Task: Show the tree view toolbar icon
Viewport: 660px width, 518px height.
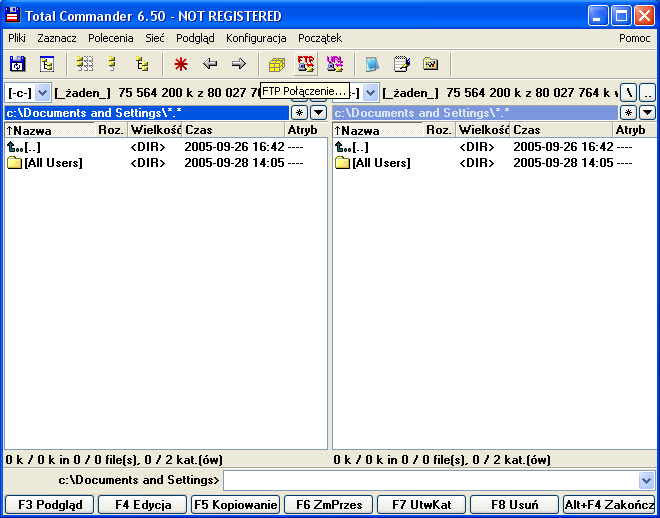Action: pyautogui.click(x=142, y=64)
